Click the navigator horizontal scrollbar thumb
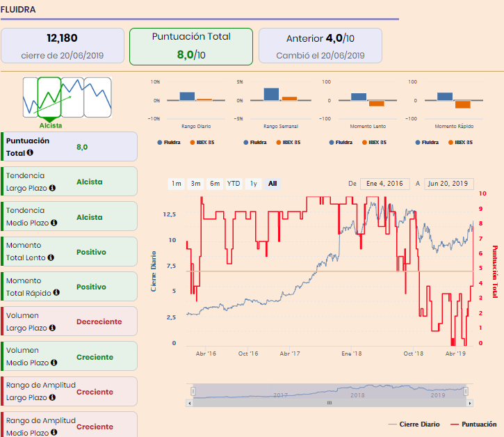504x437 pixels. click(330, 403)
